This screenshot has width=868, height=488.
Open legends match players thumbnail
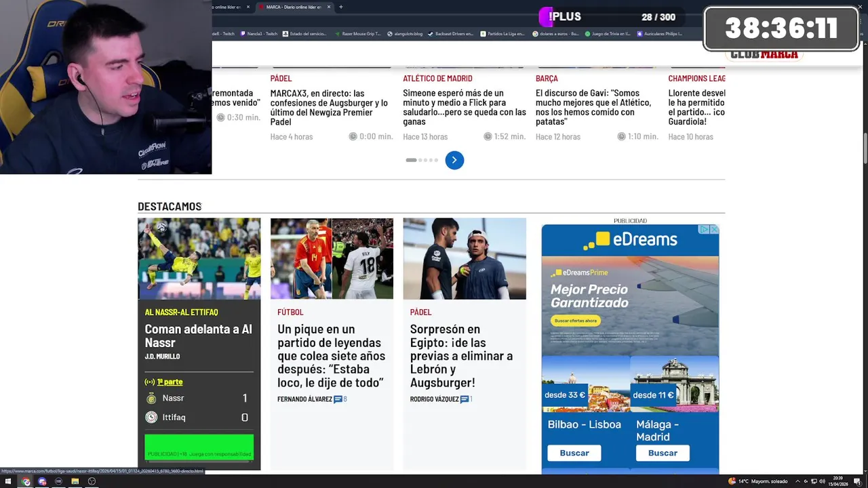(332, 258)
